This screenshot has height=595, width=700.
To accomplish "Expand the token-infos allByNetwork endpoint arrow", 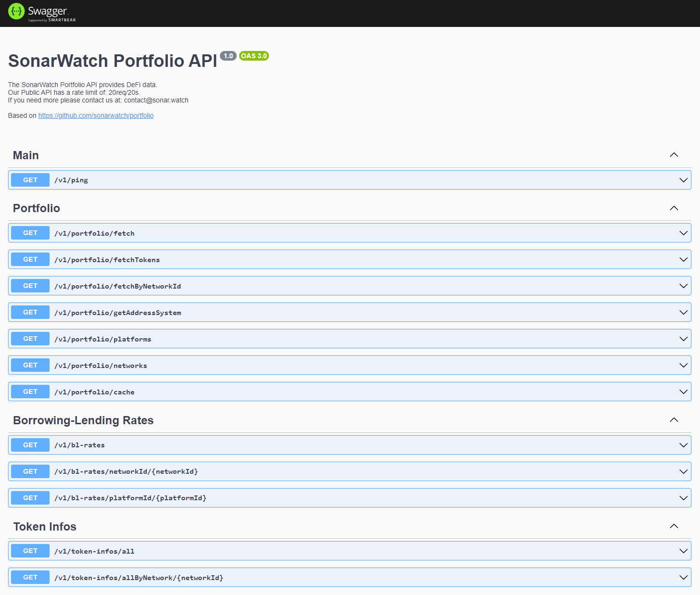I will point(683,577).
